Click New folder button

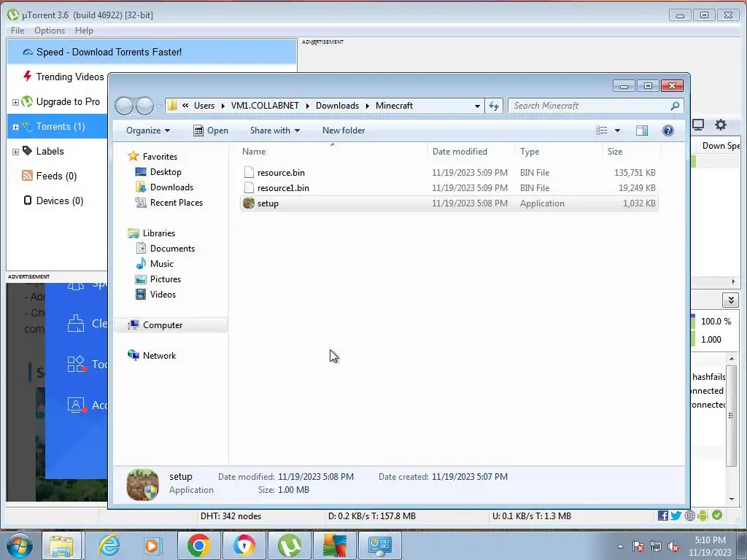(x=344, y=131)
